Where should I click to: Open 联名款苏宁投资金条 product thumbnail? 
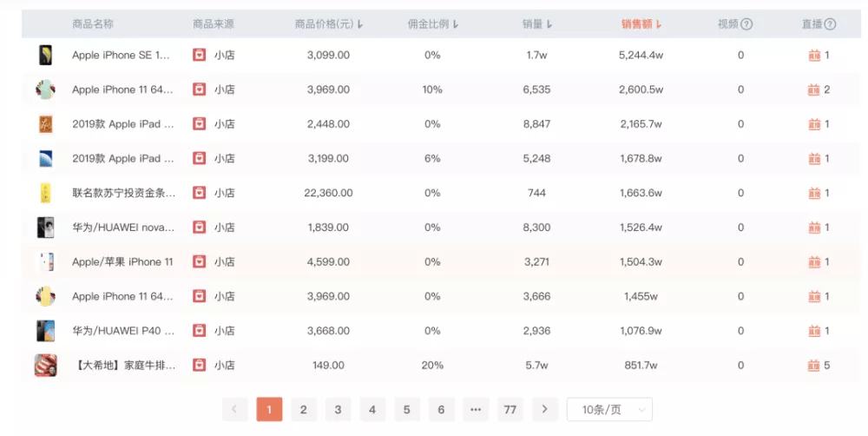(x=45, y=193)
